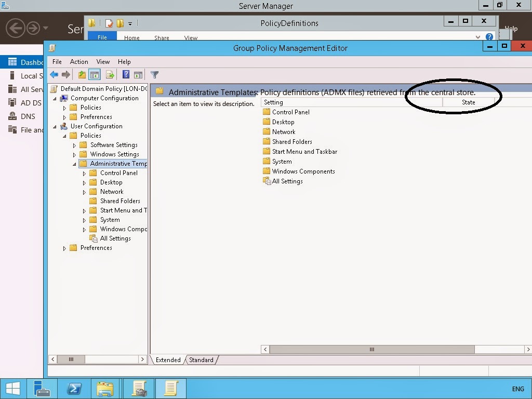The height and width of the screenshot is (399, 532).
Task: Open the Help toolbar icon in editor
Action: click(x=126, y=74)
